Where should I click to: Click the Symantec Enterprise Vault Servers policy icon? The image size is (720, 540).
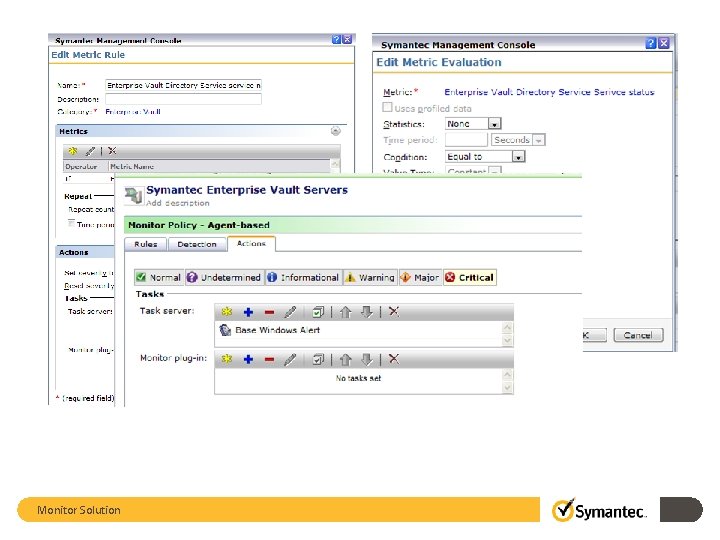point(134,196)
